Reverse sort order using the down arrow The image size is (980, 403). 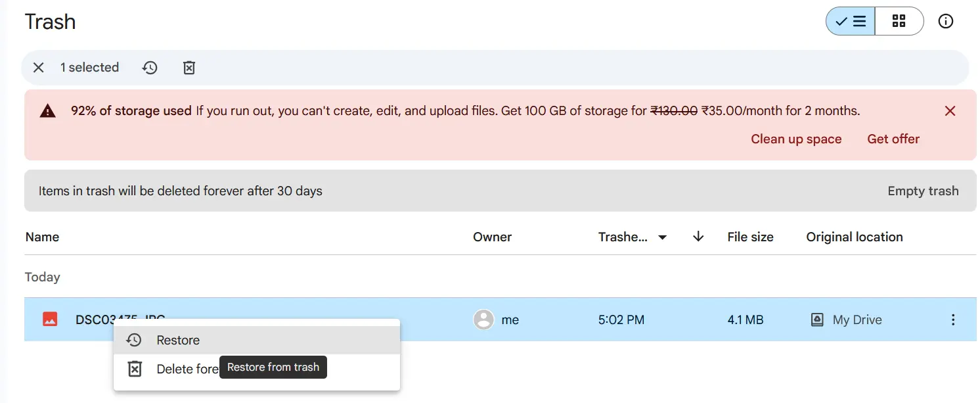[x=698, y=237]
